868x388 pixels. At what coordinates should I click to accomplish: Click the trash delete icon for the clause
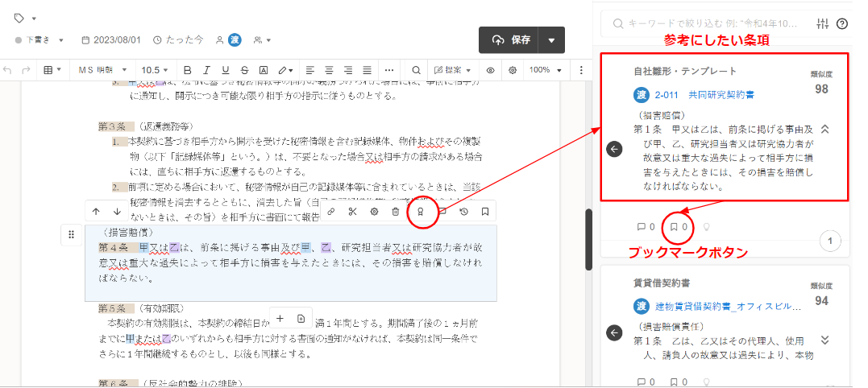[396, 212]
